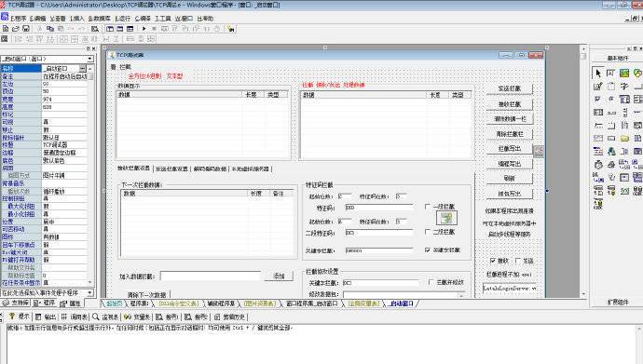Open the 编辑 menu

38,19
